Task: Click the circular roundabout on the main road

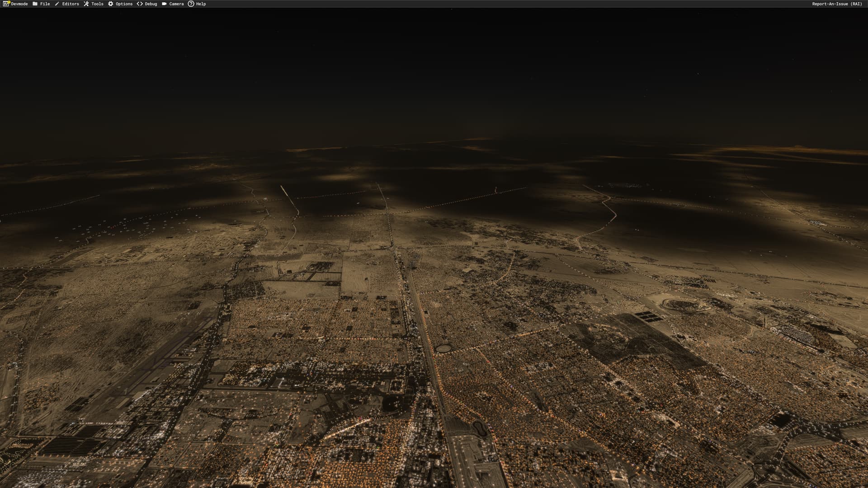Action: tap(443, 348)
